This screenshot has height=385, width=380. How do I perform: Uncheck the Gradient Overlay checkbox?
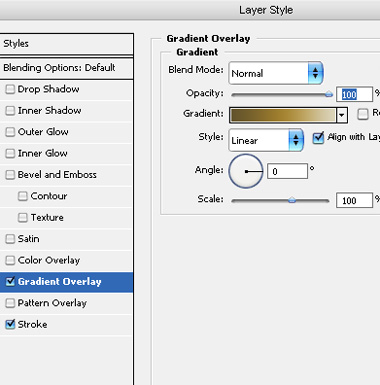click(10, 282)
